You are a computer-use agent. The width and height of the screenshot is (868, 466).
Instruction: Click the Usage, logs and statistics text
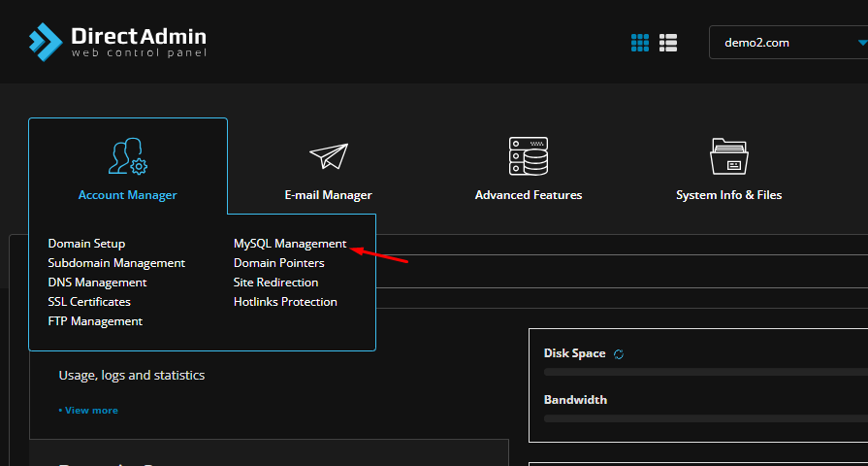[132, 375]
